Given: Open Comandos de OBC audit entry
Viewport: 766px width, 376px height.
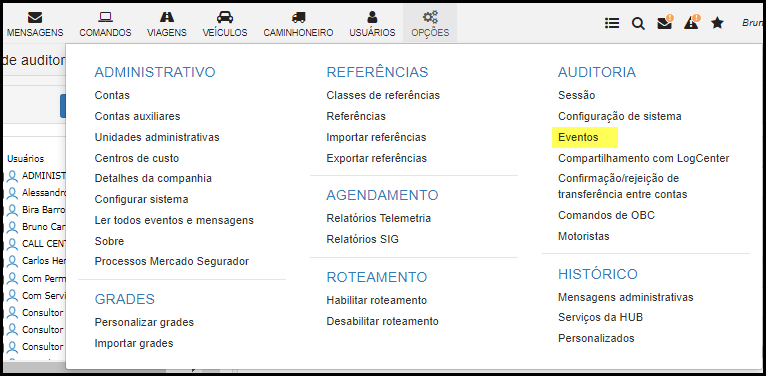Looking at the screenshot, I should pyautogui.click(x=606, y=215).
